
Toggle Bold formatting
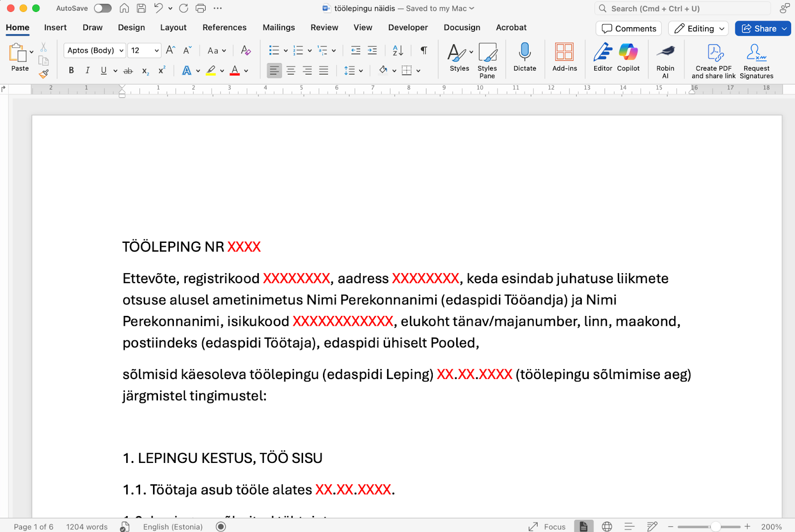[x=71, y=71]
